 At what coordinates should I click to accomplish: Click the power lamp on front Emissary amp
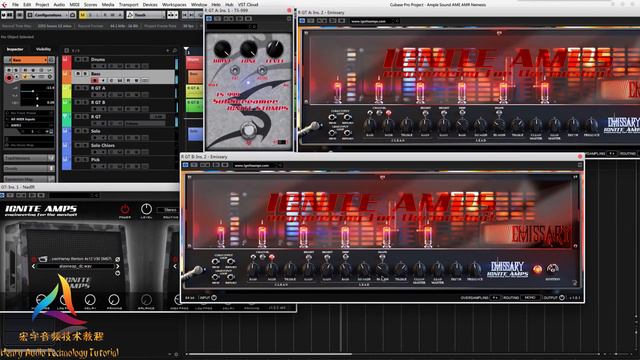[x=538, y=269]
